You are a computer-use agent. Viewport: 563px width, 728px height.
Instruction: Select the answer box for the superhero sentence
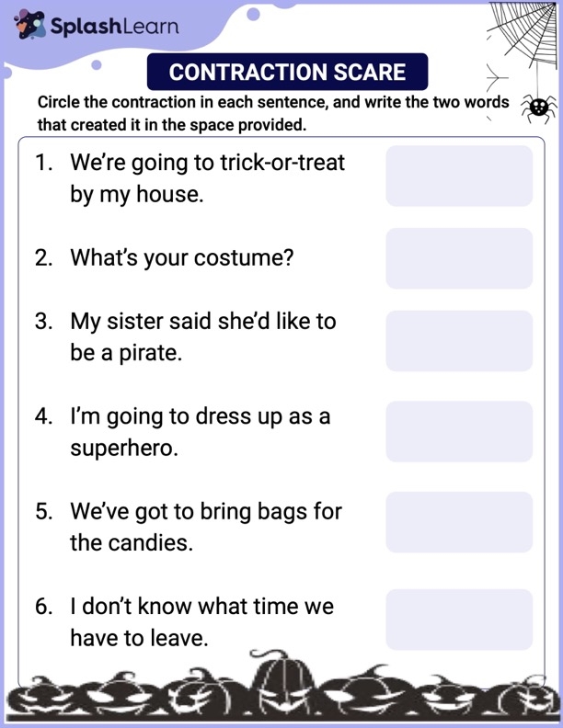459,431
